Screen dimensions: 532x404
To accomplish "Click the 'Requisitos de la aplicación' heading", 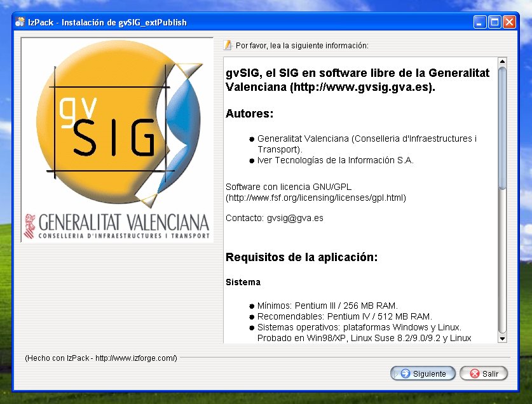I will tap(301, 257).
